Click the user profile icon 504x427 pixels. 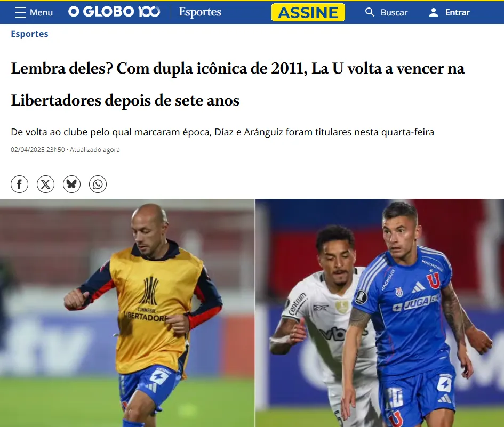pyautogui.click(x=434, y=12)
